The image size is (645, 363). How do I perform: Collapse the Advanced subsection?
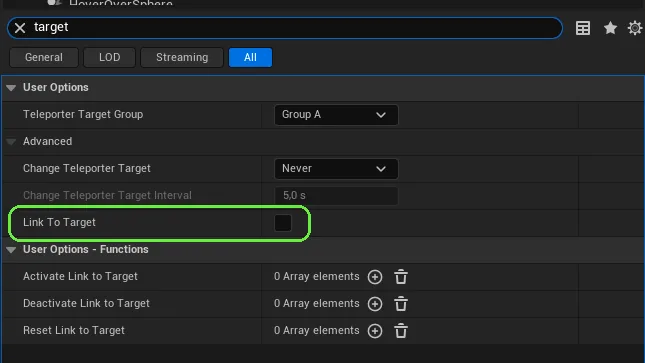click(11, 142)
